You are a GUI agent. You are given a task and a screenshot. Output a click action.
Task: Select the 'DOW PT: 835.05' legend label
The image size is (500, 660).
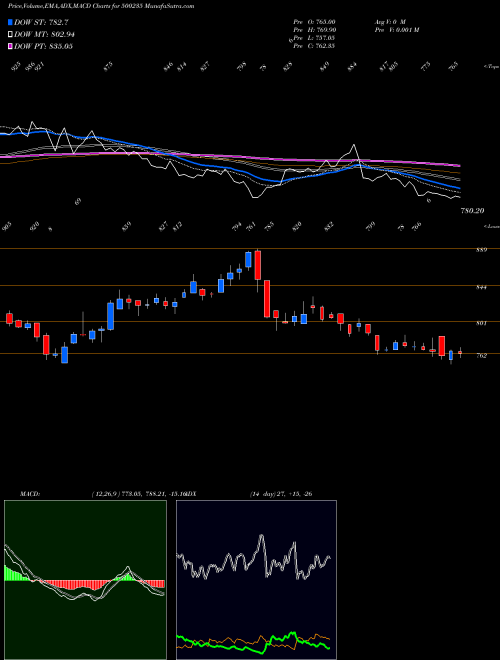pyautogui.click(x=44, y=46)
